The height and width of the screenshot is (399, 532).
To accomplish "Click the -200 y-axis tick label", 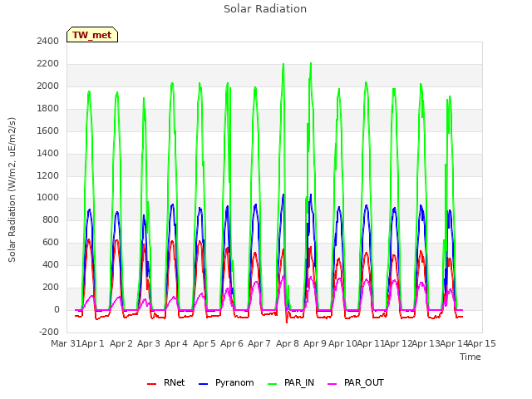I will coord(49,332).
